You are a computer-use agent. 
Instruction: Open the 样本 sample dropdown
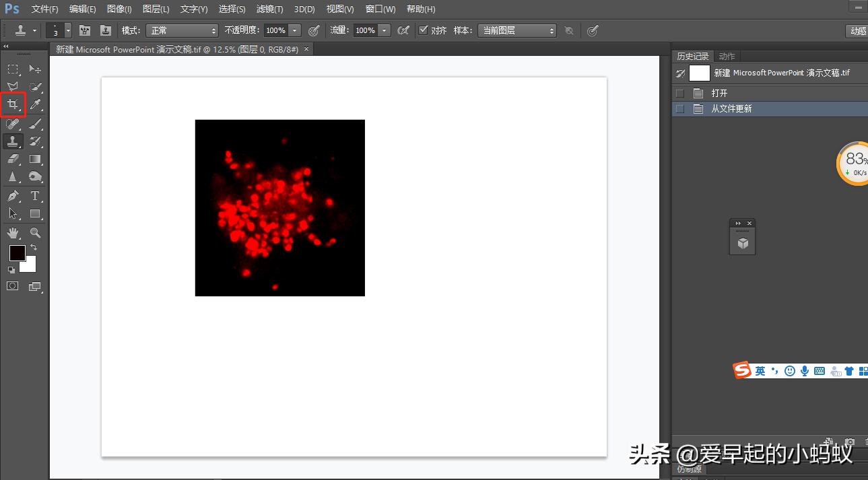click(x=517, y=30)
